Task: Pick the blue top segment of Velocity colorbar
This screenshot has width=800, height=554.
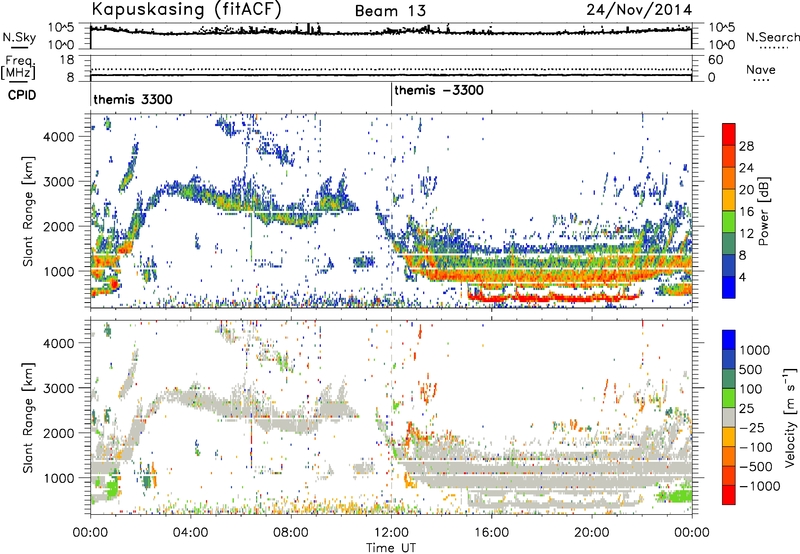Action: pyautogui.click(x=729, y=340)
